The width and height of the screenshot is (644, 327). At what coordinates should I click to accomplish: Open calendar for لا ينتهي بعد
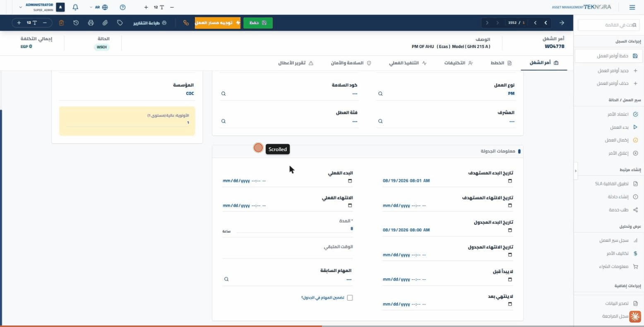pos(510,304)
